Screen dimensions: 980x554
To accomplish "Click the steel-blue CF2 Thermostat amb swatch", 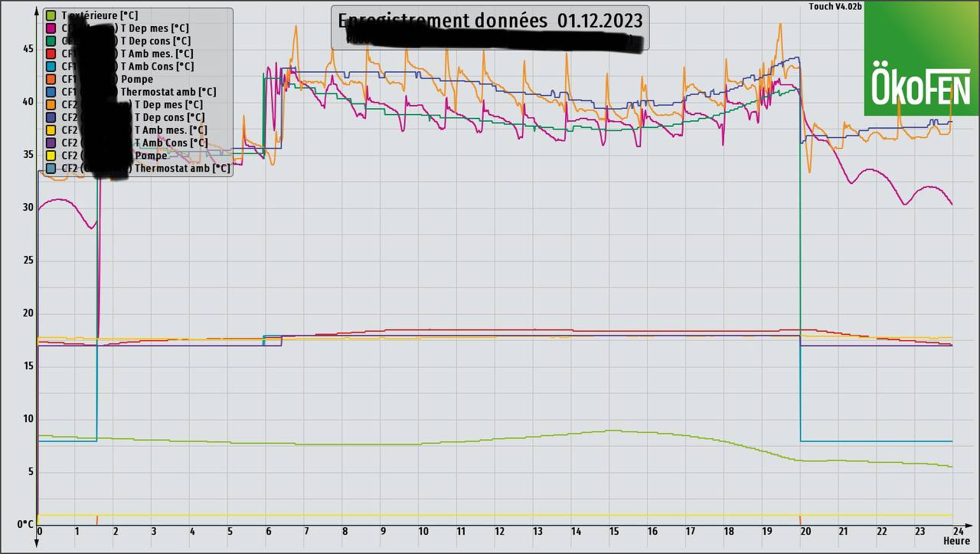I will 51,168.
